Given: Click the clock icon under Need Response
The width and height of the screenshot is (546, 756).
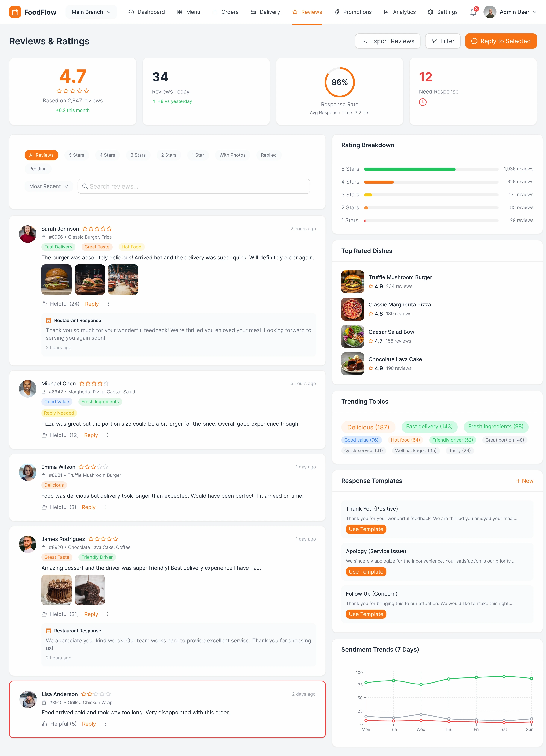Looking at the screenshot, I should (x=422, y=102).
